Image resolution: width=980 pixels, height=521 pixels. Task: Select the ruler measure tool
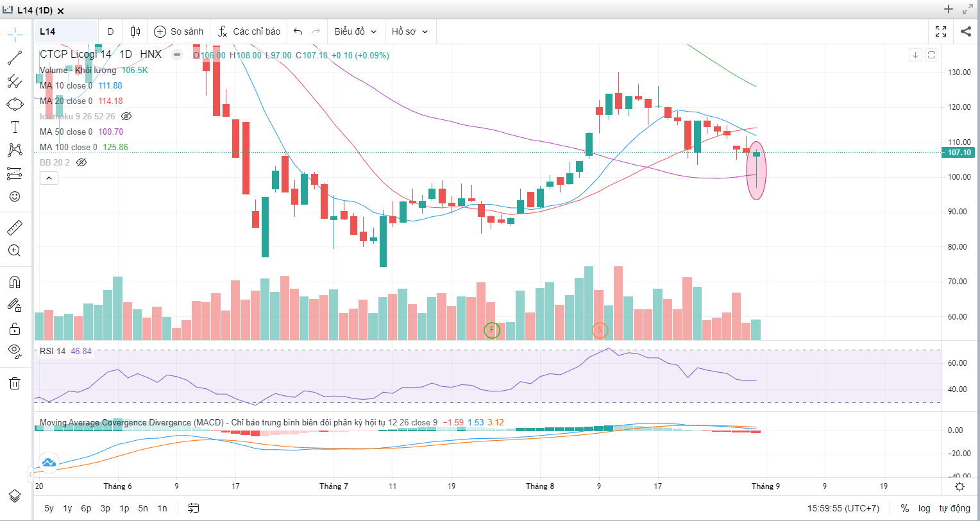(x=15, y=227)
